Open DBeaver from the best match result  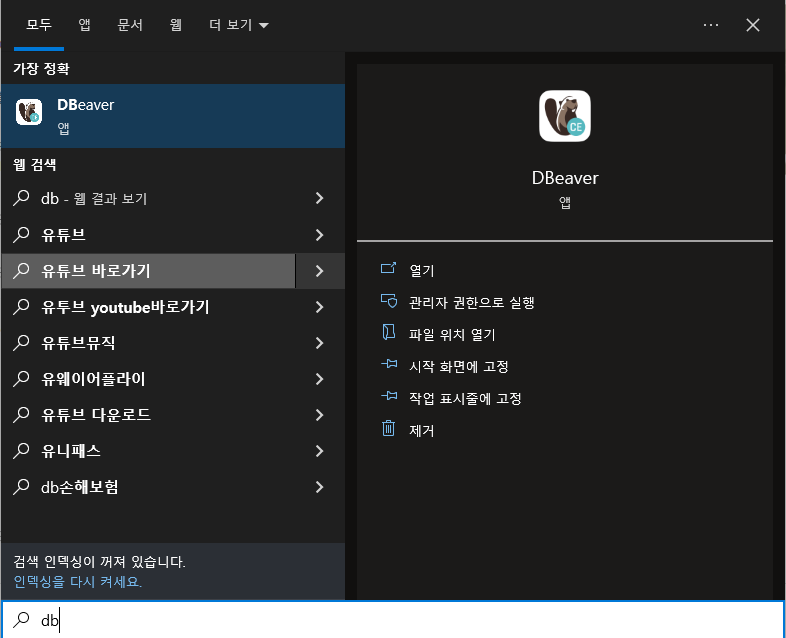173,116
